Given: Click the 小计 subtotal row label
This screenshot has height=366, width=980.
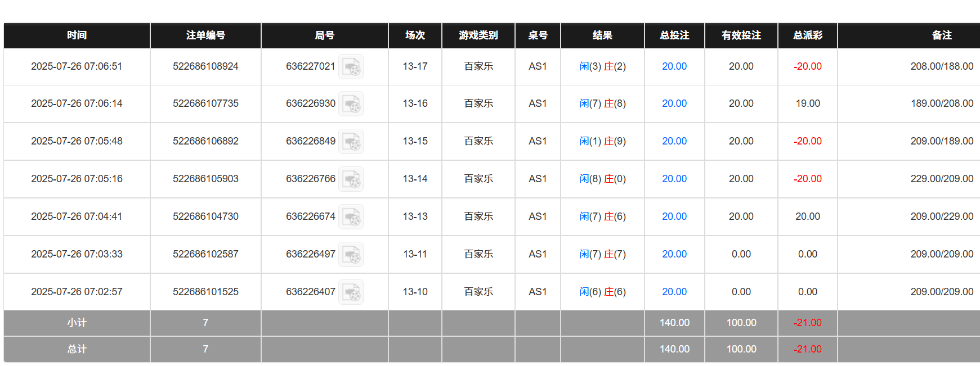Looking at the screenshot, I should (77, 323).
